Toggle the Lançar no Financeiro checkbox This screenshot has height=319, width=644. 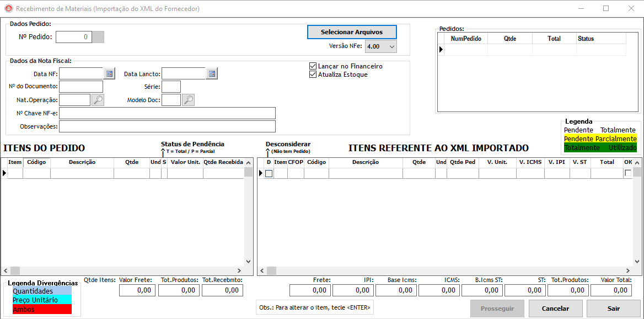[x=313, y=66]
